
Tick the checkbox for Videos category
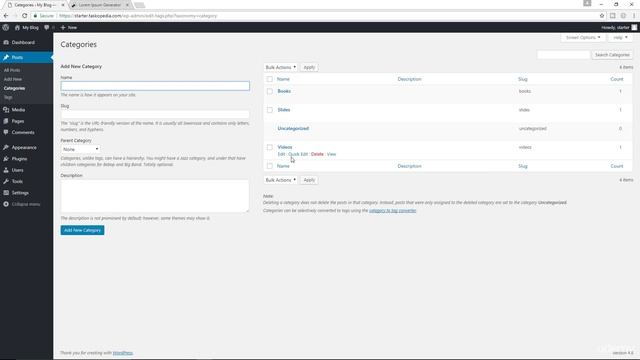269,147
